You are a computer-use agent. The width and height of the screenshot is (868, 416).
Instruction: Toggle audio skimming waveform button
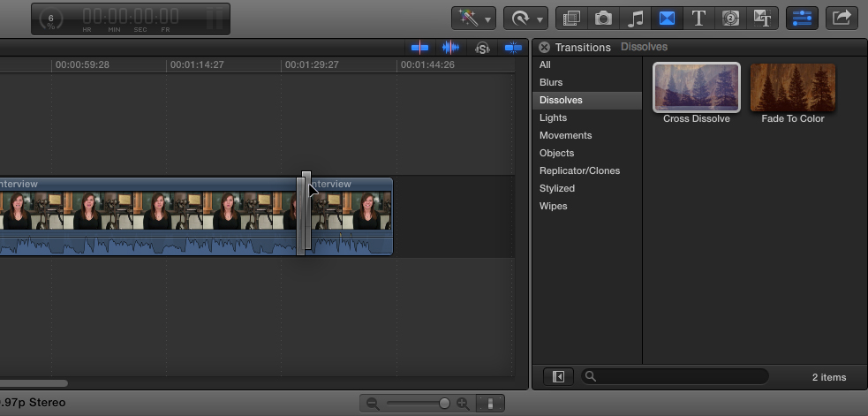(x=450, y=48)
